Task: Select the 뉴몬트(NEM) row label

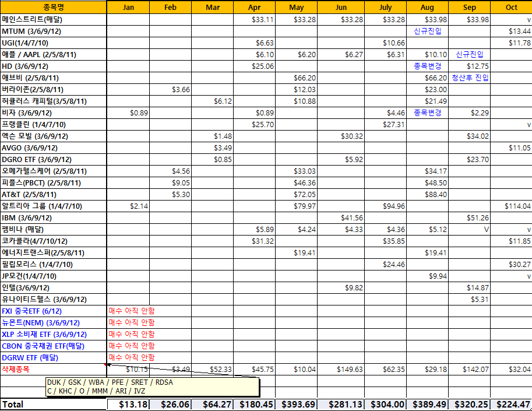Action: click(x=54, y=322)
